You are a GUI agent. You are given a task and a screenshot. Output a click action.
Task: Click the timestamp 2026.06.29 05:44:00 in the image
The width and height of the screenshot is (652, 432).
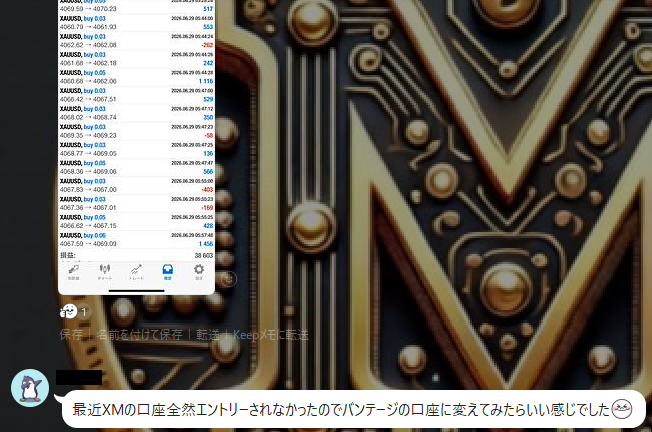pos(192,18)
